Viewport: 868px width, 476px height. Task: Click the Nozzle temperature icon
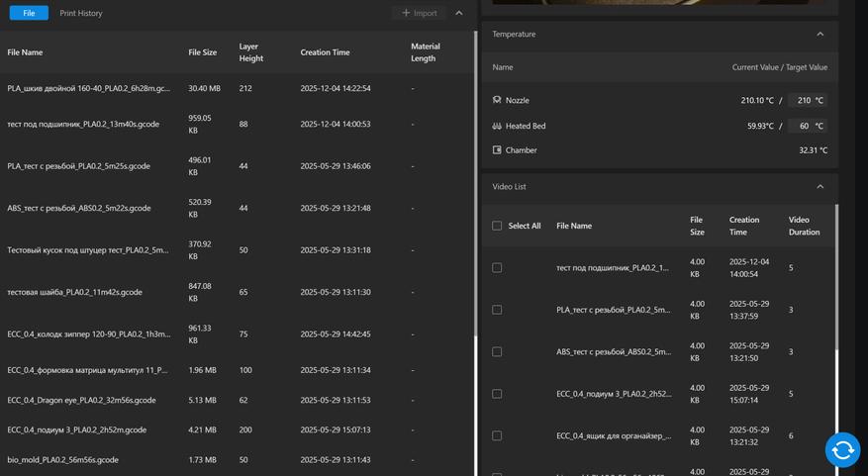point(497,100)
